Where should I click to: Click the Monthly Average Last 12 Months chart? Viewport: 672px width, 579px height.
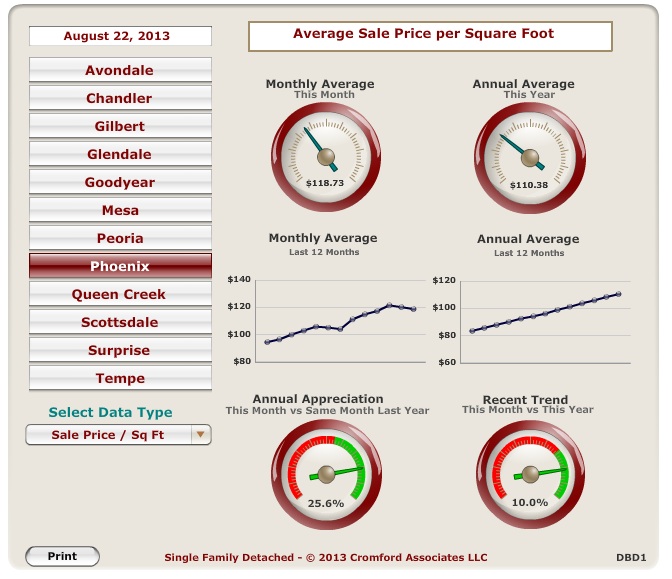point(327,321)
